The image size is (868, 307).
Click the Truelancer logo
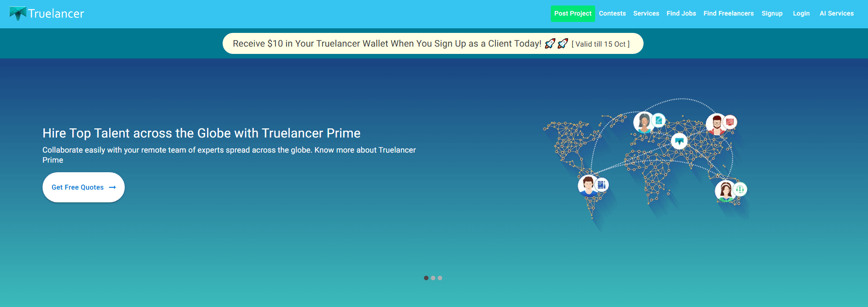click(x=47, y=14)
